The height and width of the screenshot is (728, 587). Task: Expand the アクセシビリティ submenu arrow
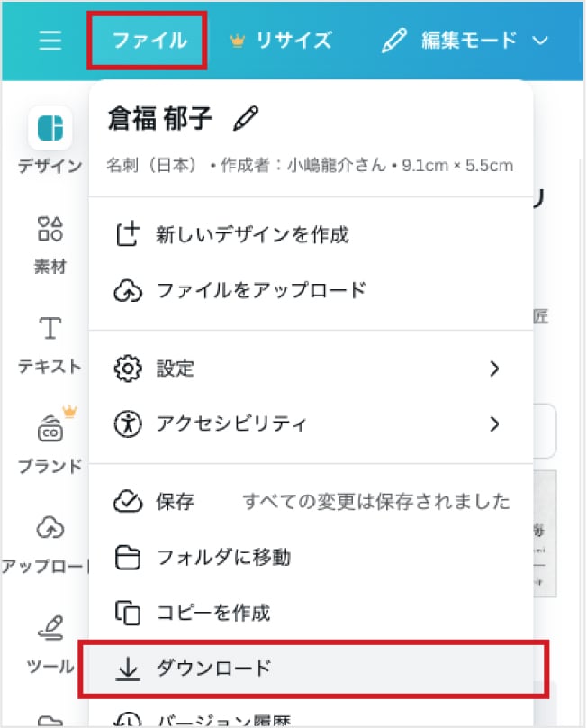pos(493,423)
